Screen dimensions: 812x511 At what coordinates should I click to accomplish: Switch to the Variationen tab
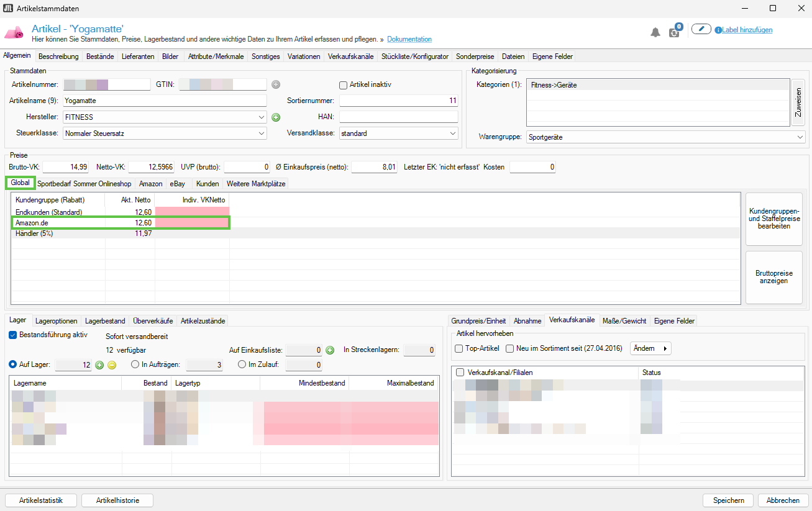(304, 57)
